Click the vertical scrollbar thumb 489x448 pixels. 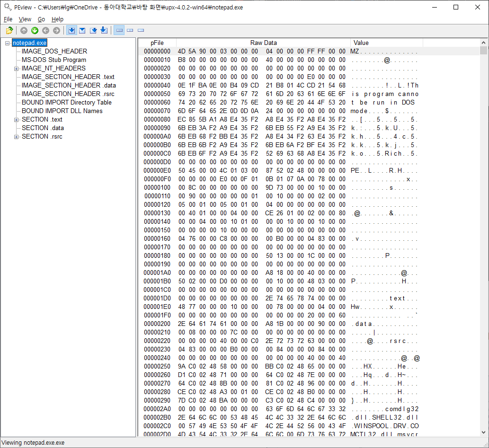click(x=483, y=51)
